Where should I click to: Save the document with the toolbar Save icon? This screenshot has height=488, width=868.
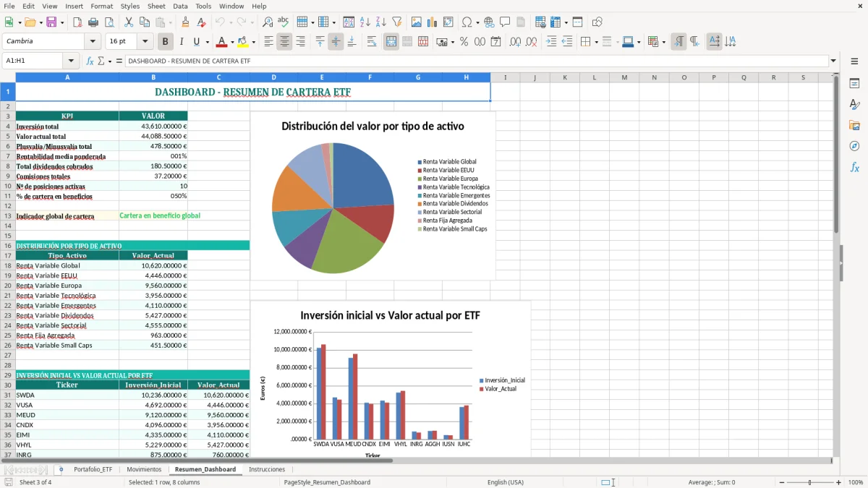(51, 22)
